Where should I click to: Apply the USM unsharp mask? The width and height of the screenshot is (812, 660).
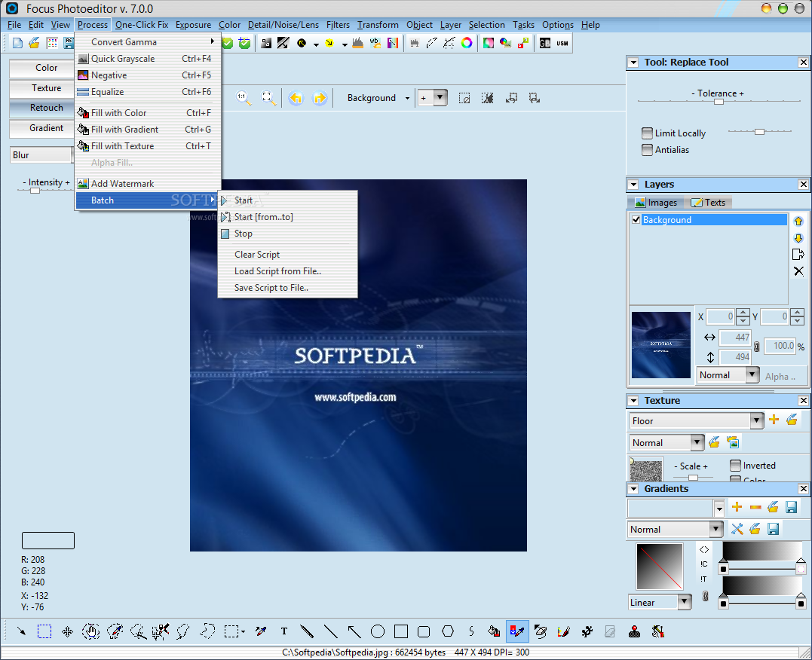tap(562, 43)
